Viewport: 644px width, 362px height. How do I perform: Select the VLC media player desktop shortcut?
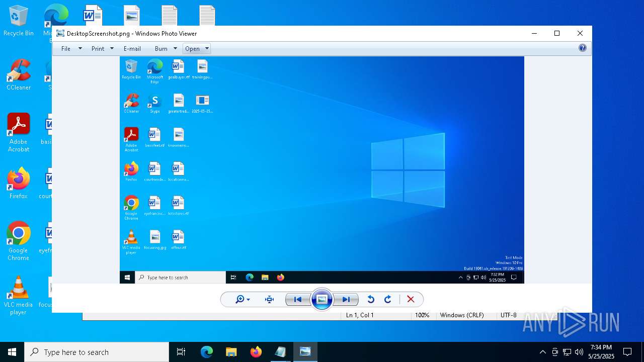point(19,296)
